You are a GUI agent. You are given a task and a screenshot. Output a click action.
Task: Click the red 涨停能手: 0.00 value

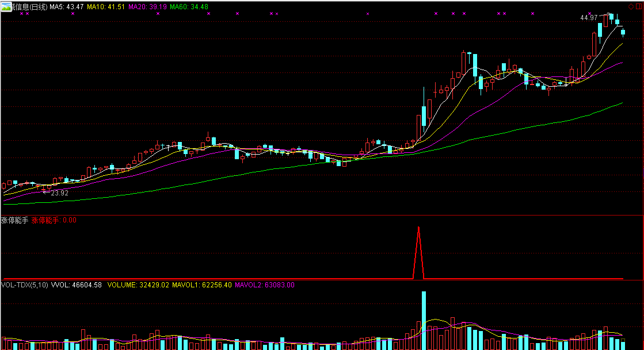tap(54, 220)
